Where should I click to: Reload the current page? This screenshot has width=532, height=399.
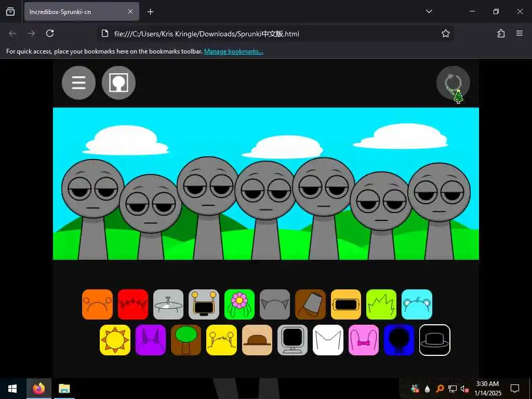[50, 33]
